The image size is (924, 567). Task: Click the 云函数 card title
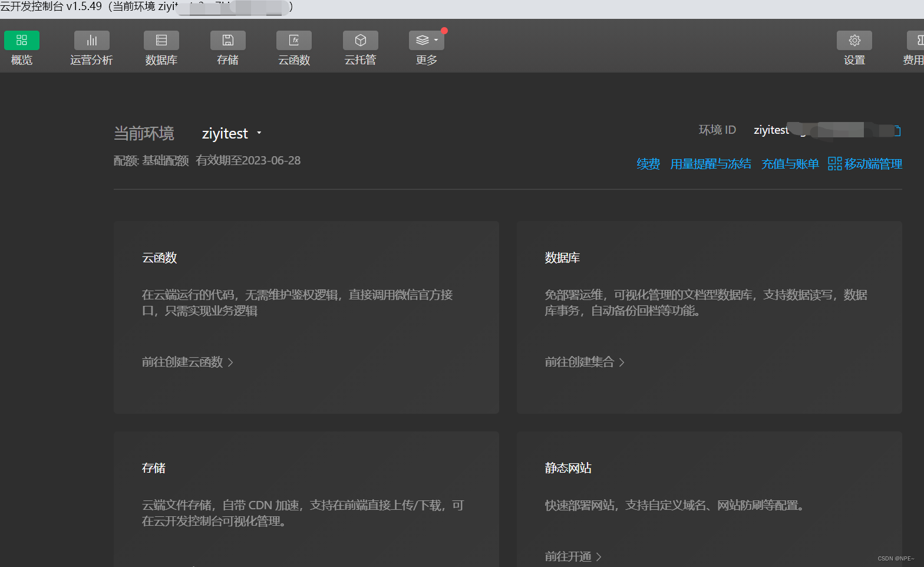point(160,258)
